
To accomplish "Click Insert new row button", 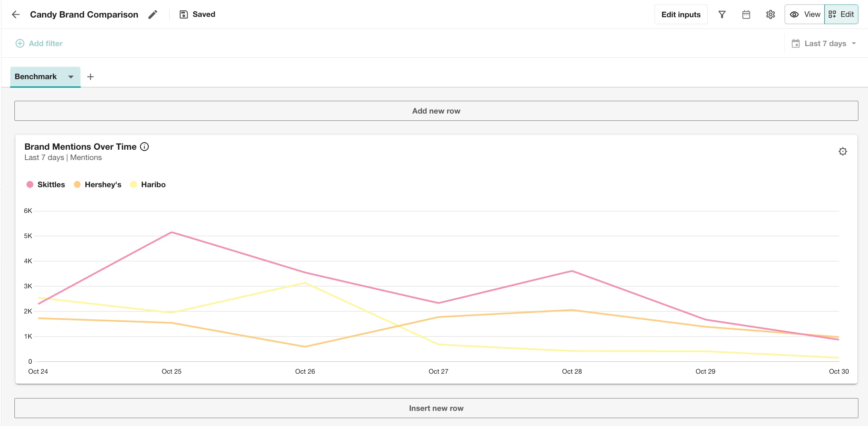I will tap(436, 408).
